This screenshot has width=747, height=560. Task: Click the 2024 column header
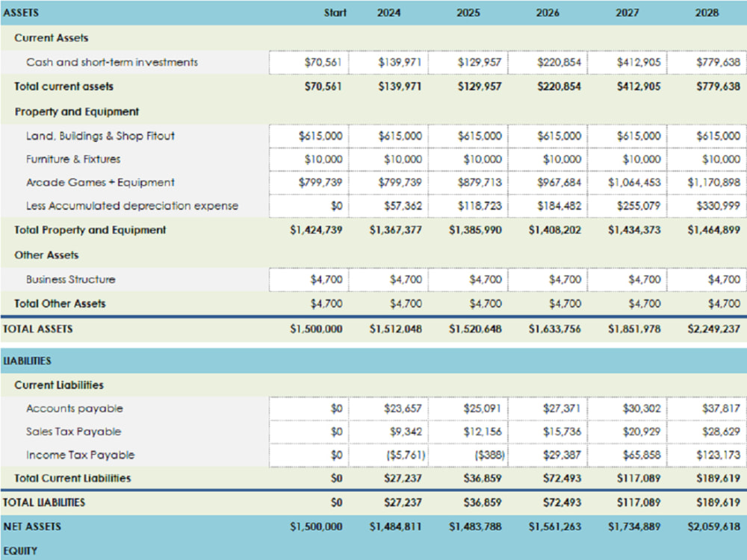point(388,13)
